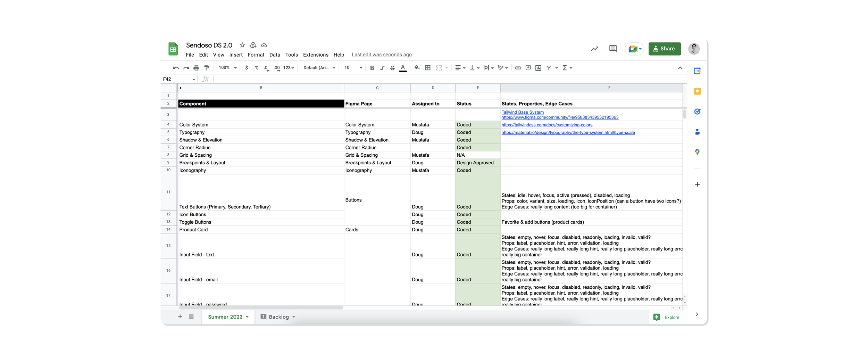Open the Text color picker
Screen dimensions: 868x362
click(x=403, y=68)
